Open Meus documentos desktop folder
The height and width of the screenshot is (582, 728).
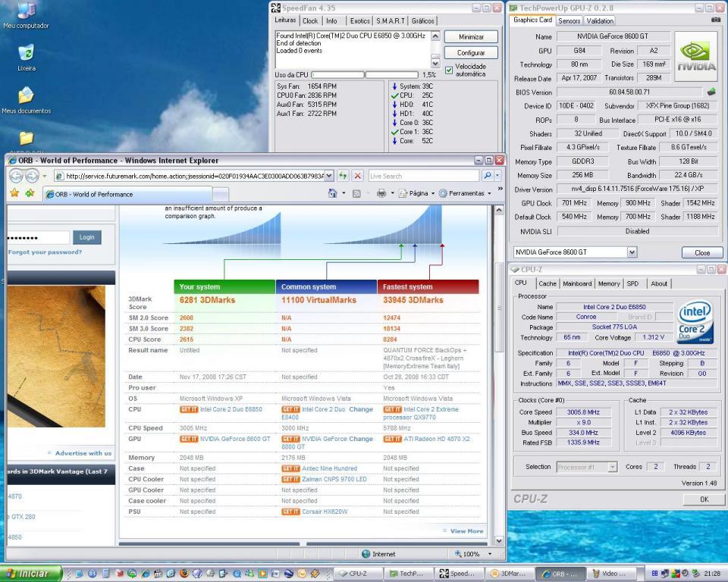[26, 100]
